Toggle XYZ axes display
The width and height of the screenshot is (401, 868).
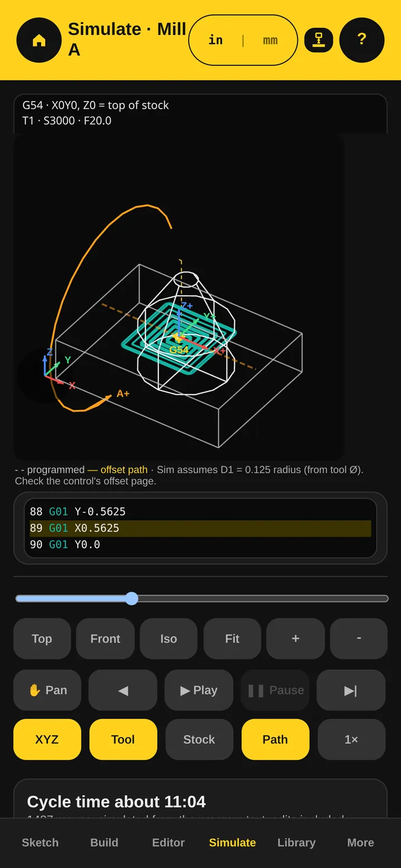[47, 739]
